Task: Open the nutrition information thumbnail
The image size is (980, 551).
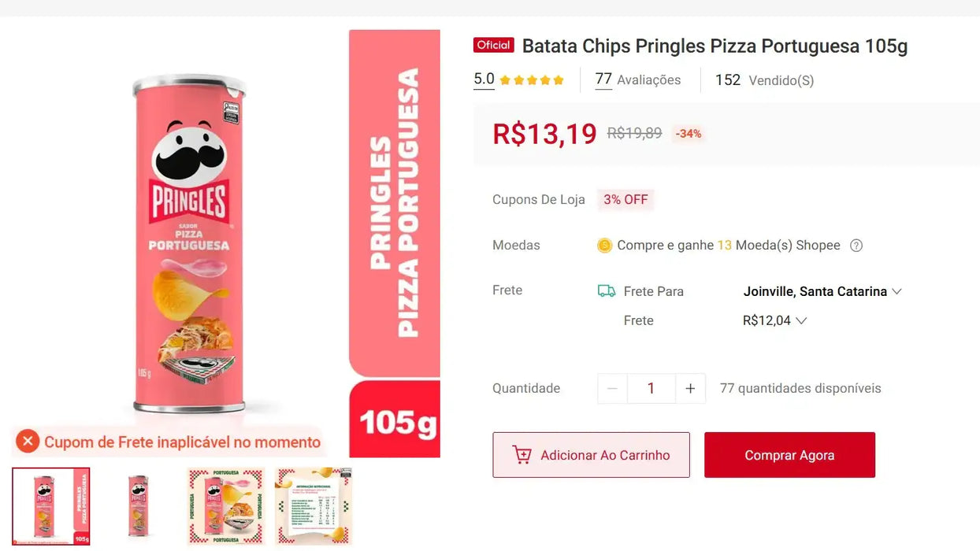Action: tap(314, 506)
